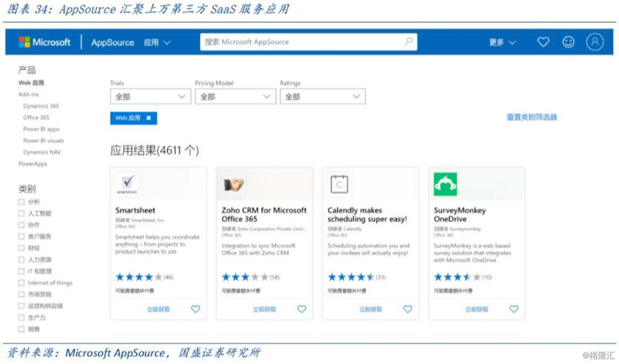Open Zoho CRM for Microsoft Office 365 title
The height and width of the screenshot is (364, 619).
point(264,215)
